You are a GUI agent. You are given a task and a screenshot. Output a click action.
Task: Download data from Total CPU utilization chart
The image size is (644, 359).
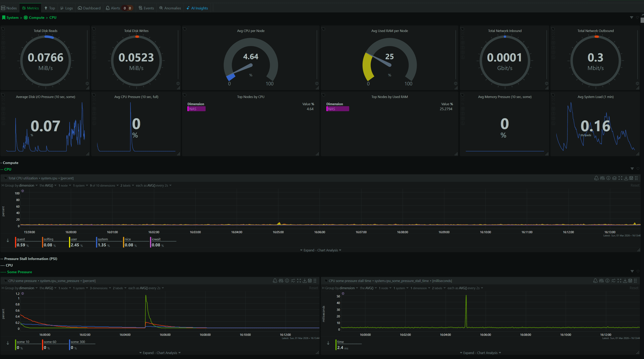(626, 178)
